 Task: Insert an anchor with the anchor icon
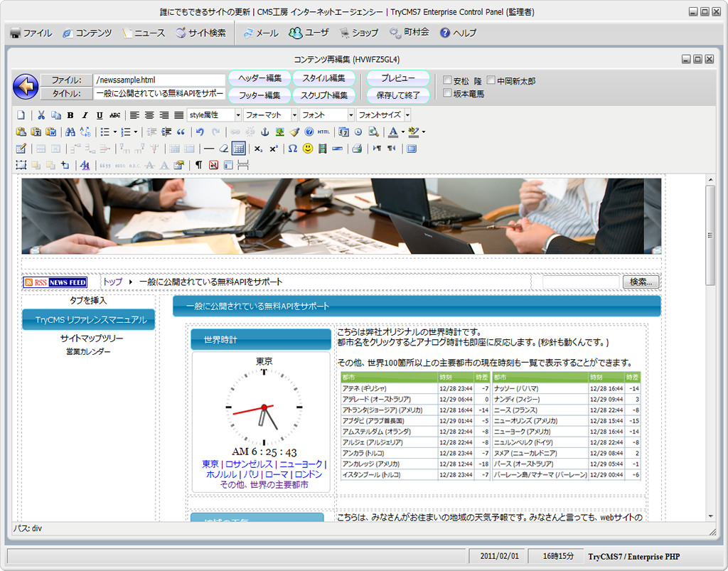[265, 132]
